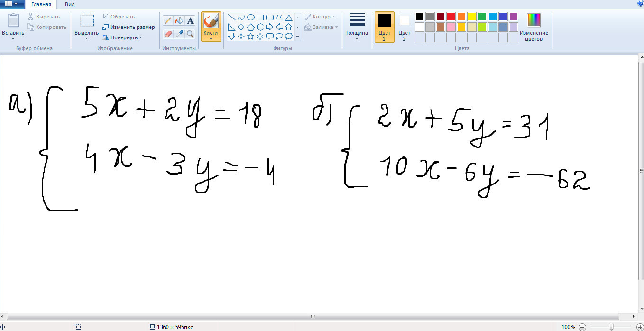This screenshot has width=644, height=331.
Task: Pick the red color swatch
Action: [x=451, y=17]
